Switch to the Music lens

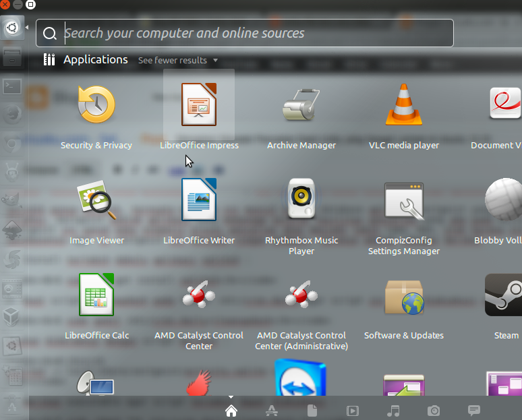point(393,411)
